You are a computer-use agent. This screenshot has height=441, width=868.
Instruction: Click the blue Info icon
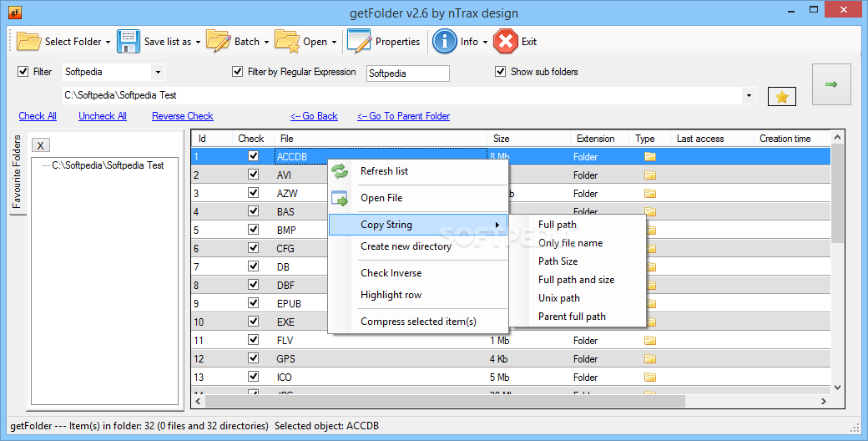click(x=445, y=42)
